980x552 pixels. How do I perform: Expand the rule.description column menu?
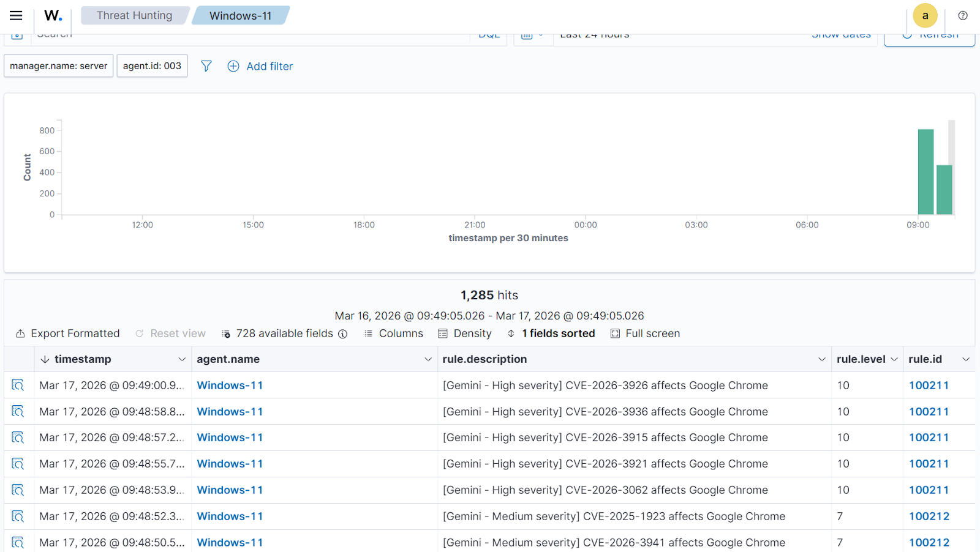click(x=822, y=359)
